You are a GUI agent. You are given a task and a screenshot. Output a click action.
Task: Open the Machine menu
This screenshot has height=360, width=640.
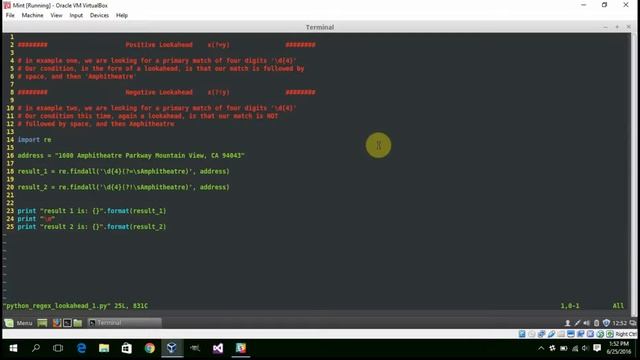[x=32, y=15]
